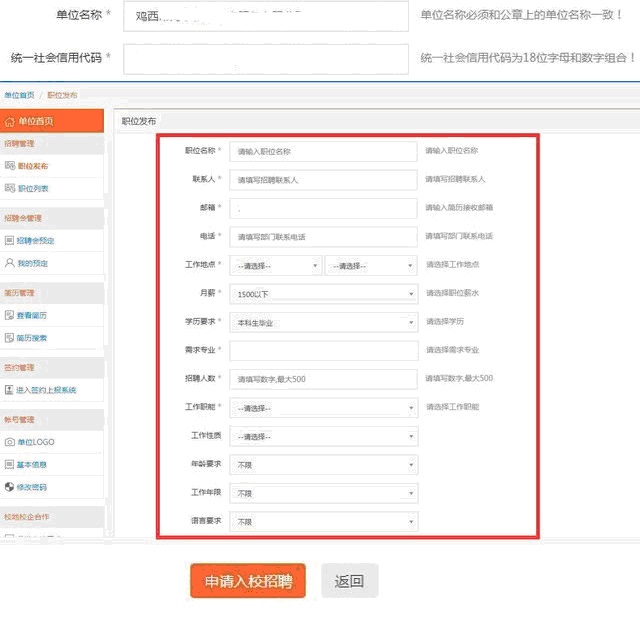The height and width of the screenshot is (625, 640).
Task: Expand the 学历要求 education dropdown
Action: (323, 323)
